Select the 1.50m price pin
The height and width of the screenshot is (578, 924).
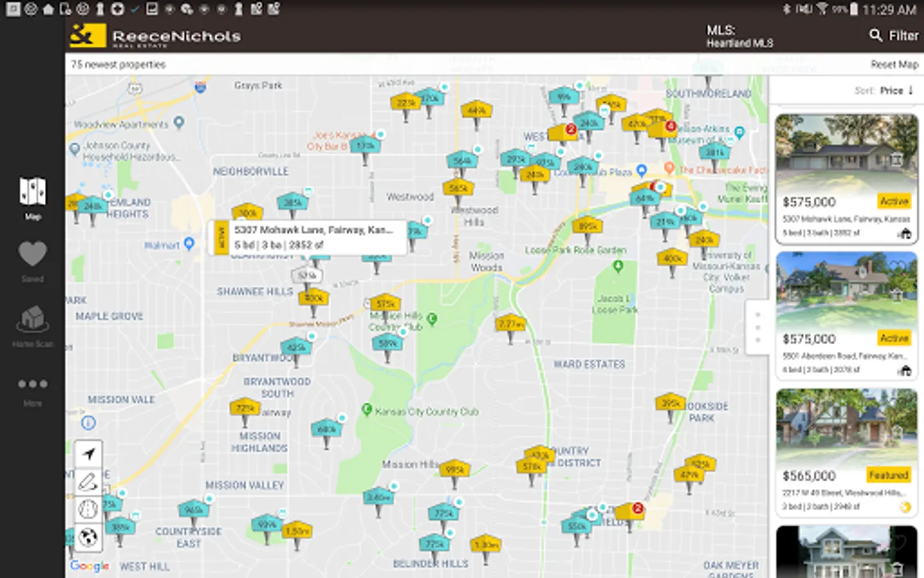click(296, 534)
